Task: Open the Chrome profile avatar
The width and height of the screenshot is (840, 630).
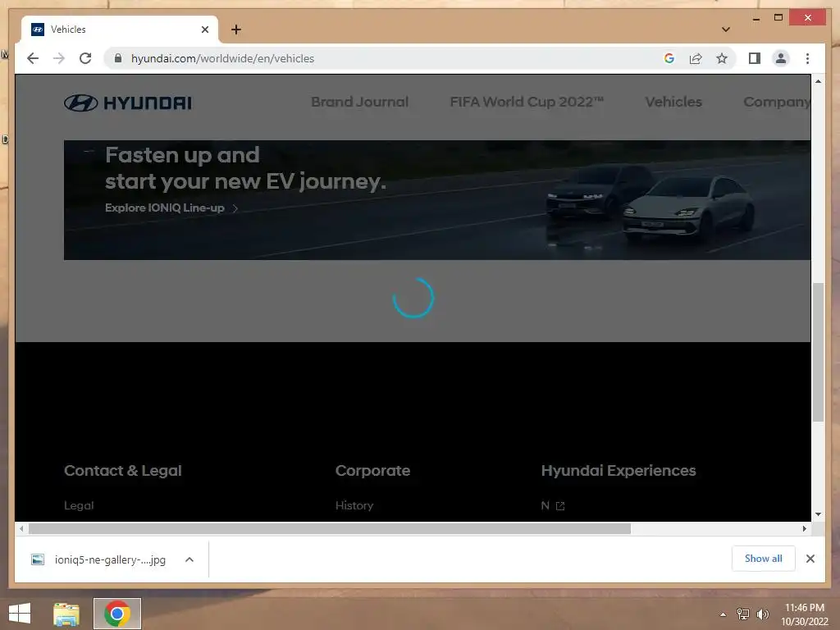Action: tap(781, 58)
